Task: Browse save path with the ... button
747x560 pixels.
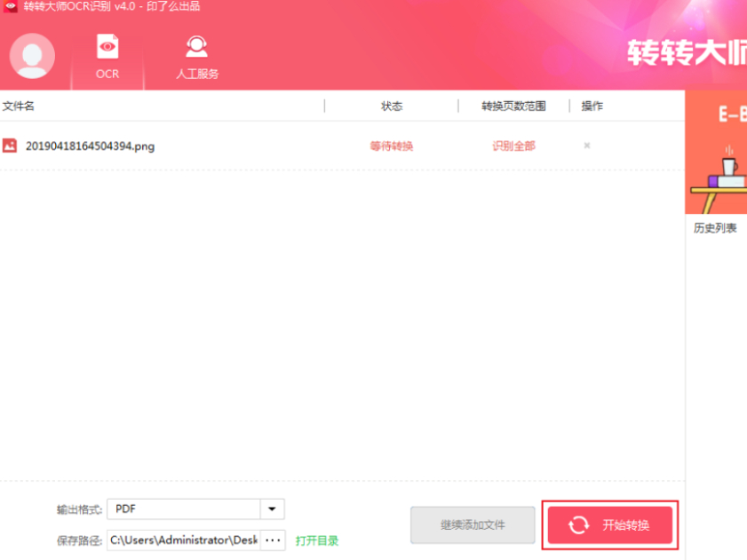Action: pos(273,540)
